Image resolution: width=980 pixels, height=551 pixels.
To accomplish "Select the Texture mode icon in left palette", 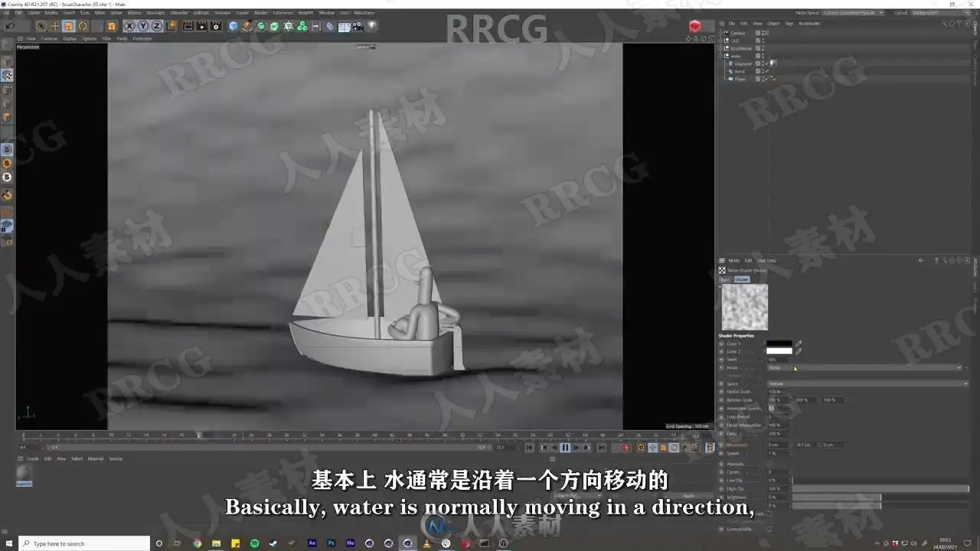I will point(7,75).
